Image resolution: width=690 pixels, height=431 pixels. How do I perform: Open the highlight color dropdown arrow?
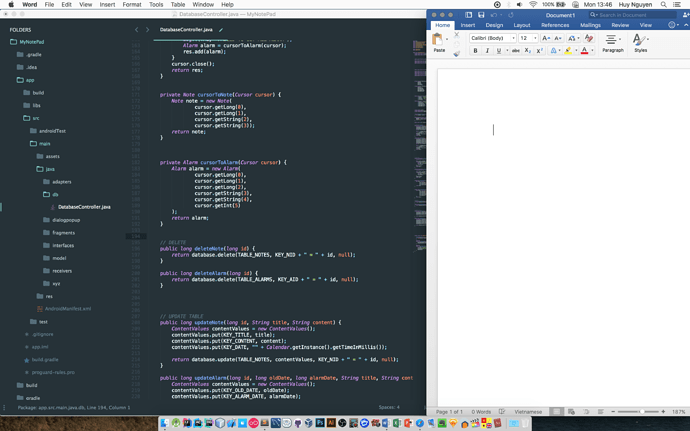(x=576, y=51)
